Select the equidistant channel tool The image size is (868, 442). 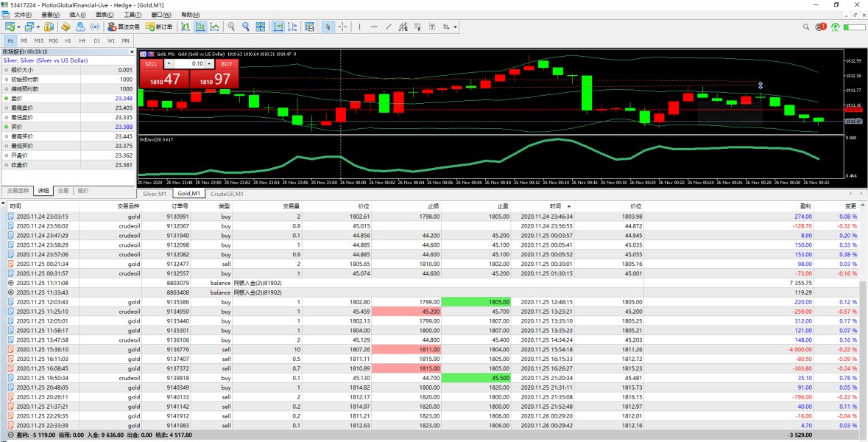[x=403, y=27]
